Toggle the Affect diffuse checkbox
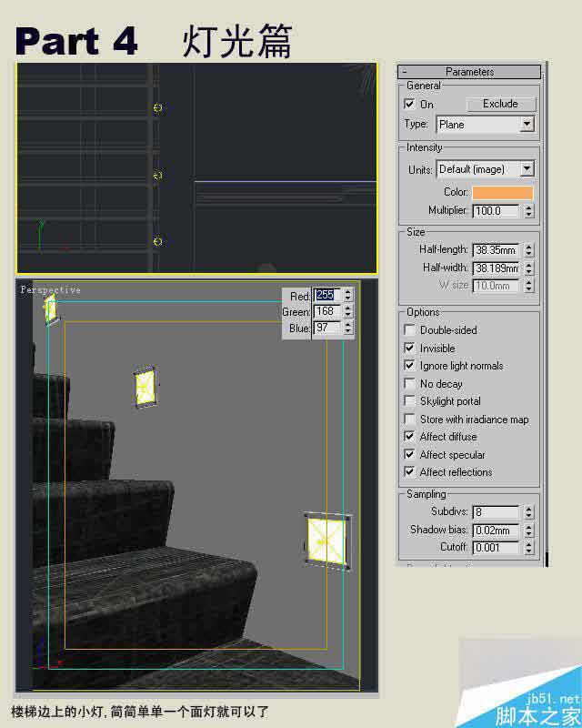 click(409, 437)
